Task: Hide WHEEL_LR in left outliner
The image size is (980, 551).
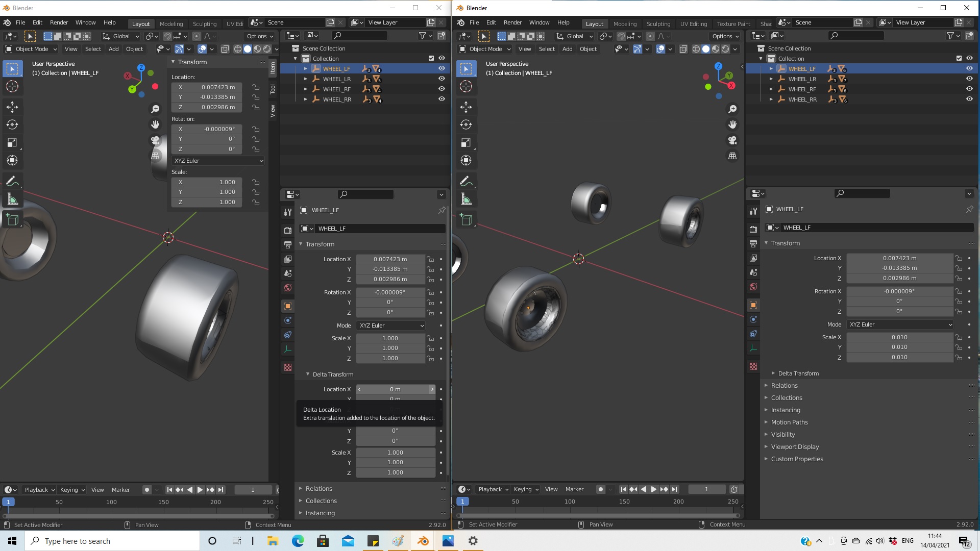Action: point(442,79)
